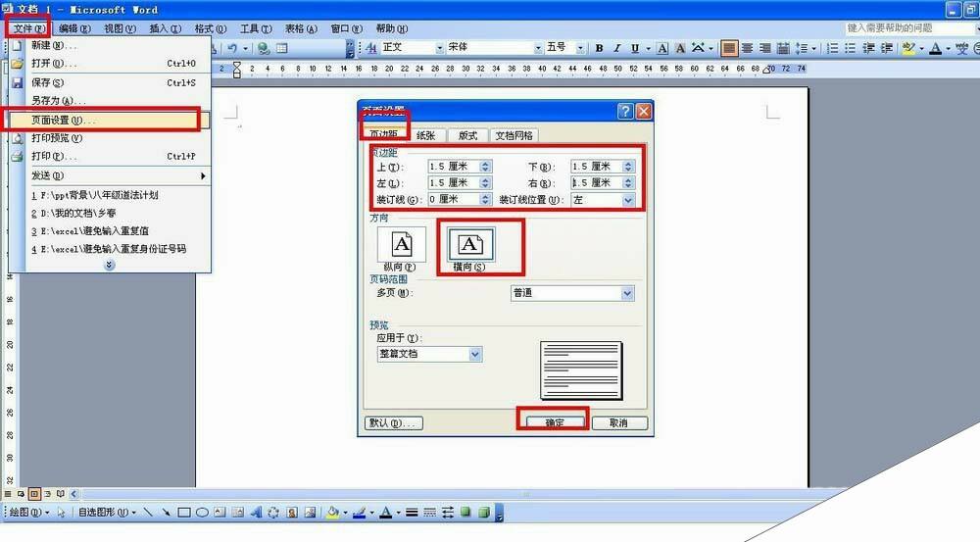Image resolution: width=980 pixels, height=542 pixels.
Task: Click the Italic formatting icon
Action: pyautogui.click(x=616, y=47)
